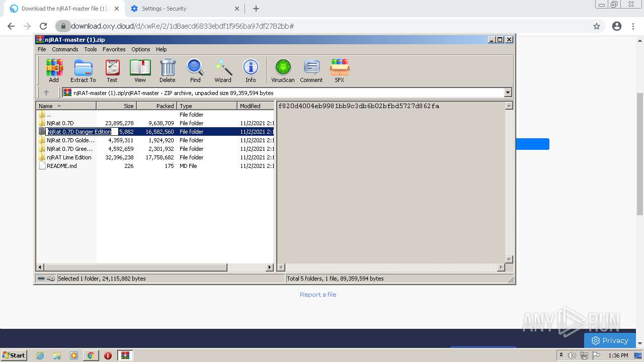
Task: Click the Opera taskbar icon
Action: (108, 355)
